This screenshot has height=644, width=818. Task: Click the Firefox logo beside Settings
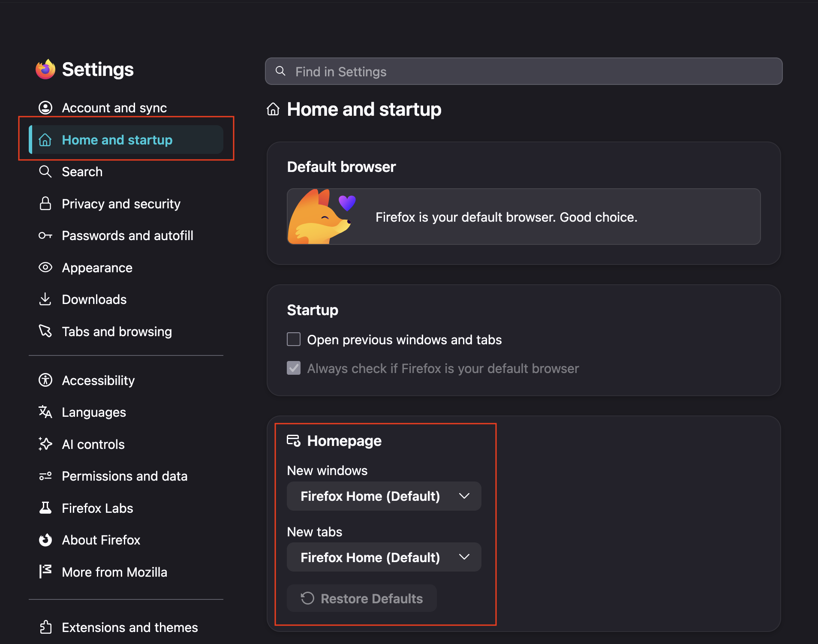(x=45, y=69)
